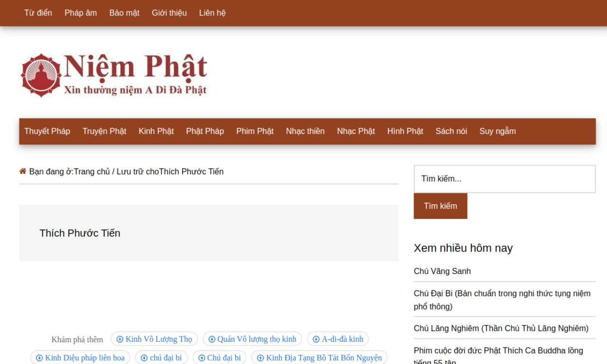Open the Sách nói category

click(x=451, y=131)
